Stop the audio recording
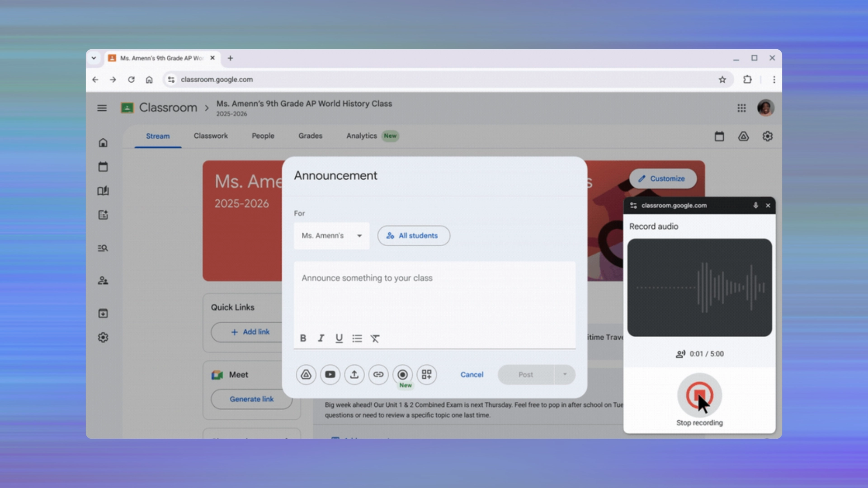Screen dimensions: 868x488 click(x=699, y=395)
